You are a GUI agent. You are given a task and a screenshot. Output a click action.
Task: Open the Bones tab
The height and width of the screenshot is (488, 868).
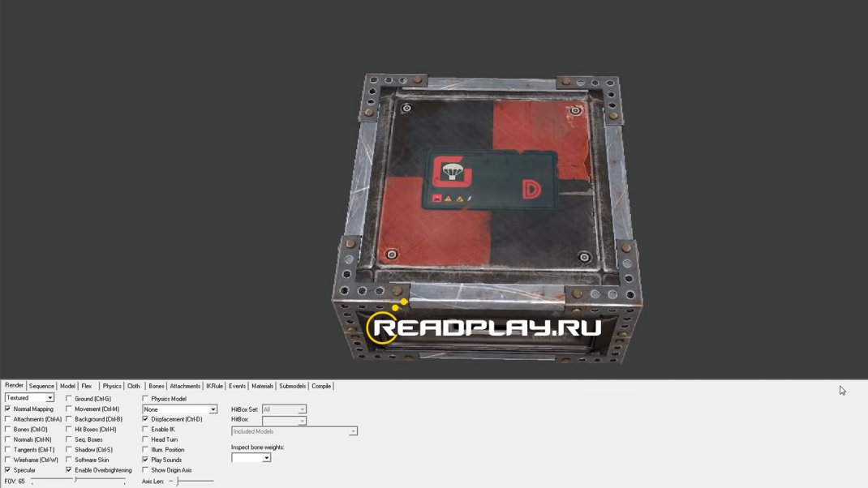click(156, 386)
